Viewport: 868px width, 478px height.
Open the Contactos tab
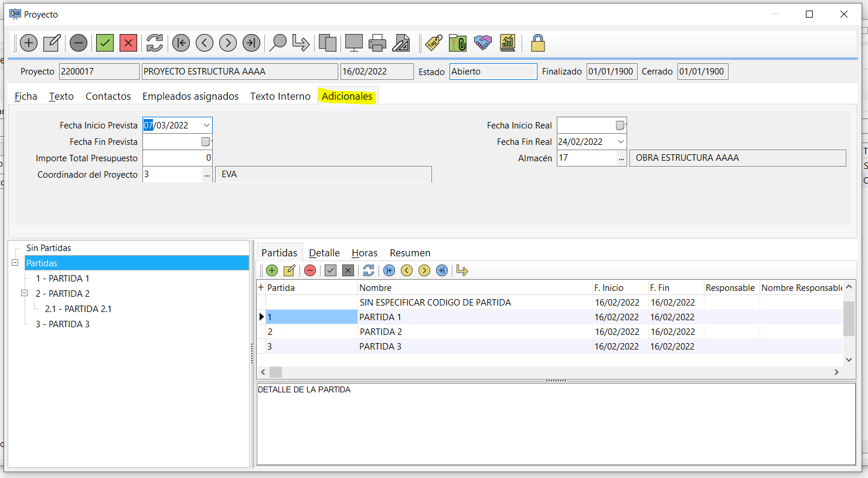pyautogui.click(x=108, y=96)
